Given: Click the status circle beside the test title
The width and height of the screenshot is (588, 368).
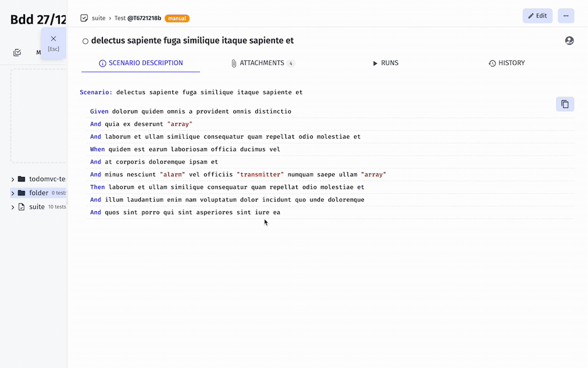Looking at the screenshot, I should coord(85,41).
